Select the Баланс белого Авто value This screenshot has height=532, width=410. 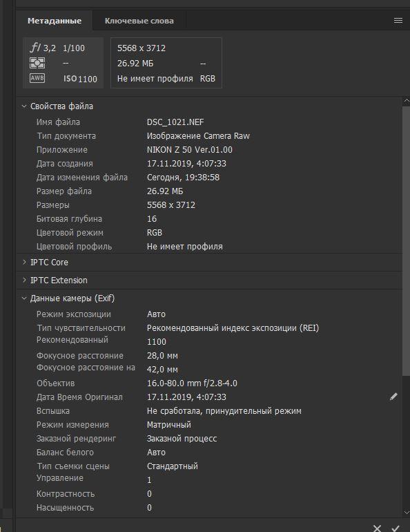pyautogui.click(x=156, y=453)
